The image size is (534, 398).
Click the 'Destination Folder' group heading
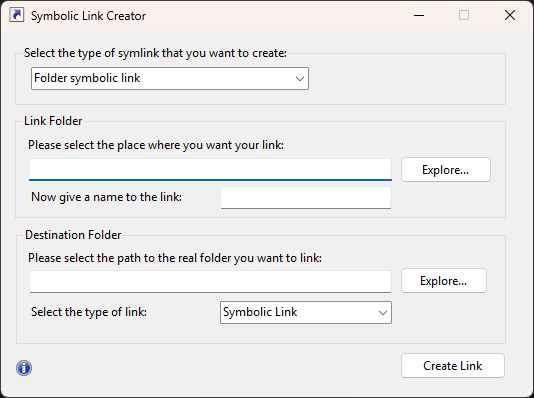(73, 235)
